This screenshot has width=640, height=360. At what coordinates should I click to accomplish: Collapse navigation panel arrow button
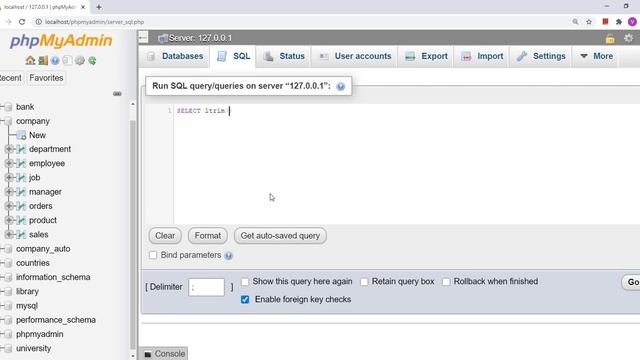[x=143, y=38]
